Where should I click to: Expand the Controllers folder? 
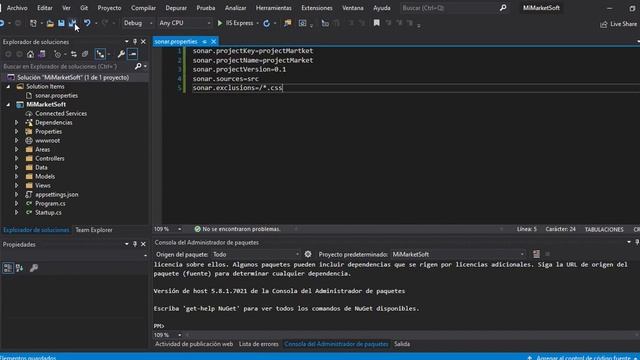[17, 158]
